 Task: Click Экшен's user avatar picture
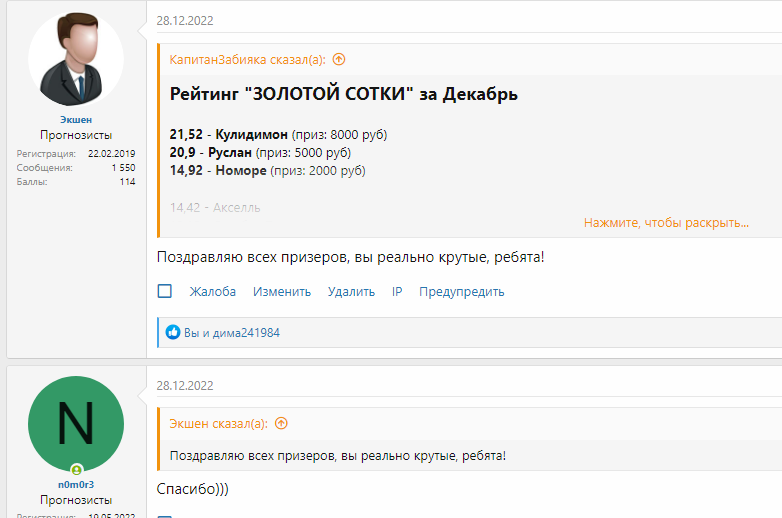click(76, 62)
